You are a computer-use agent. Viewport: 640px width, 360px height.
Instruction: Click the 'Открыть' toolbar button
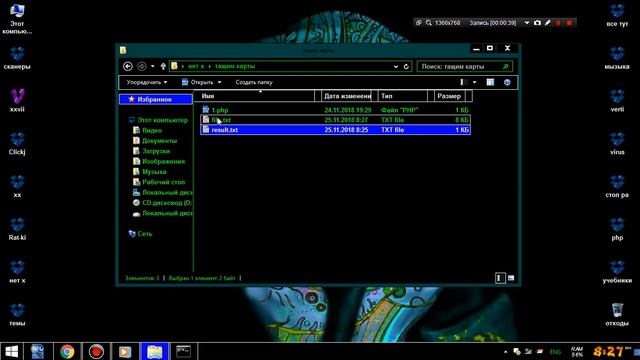(198, 82)
